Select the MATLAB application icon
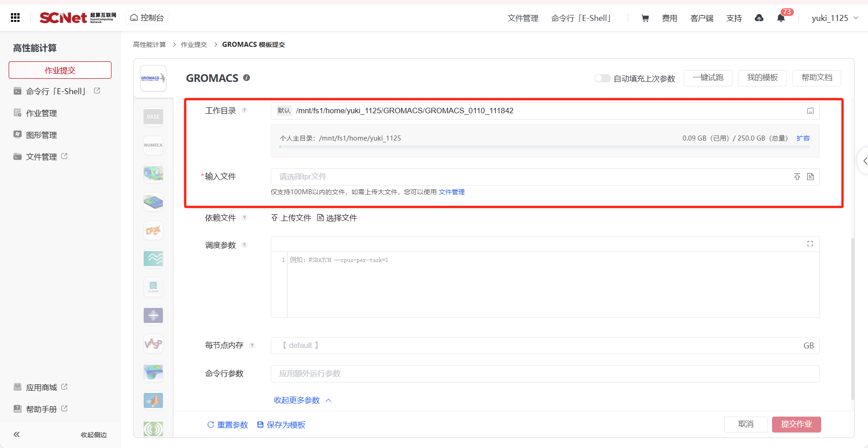Viewport: 868px width, 448px height. [x=153, y=401]
